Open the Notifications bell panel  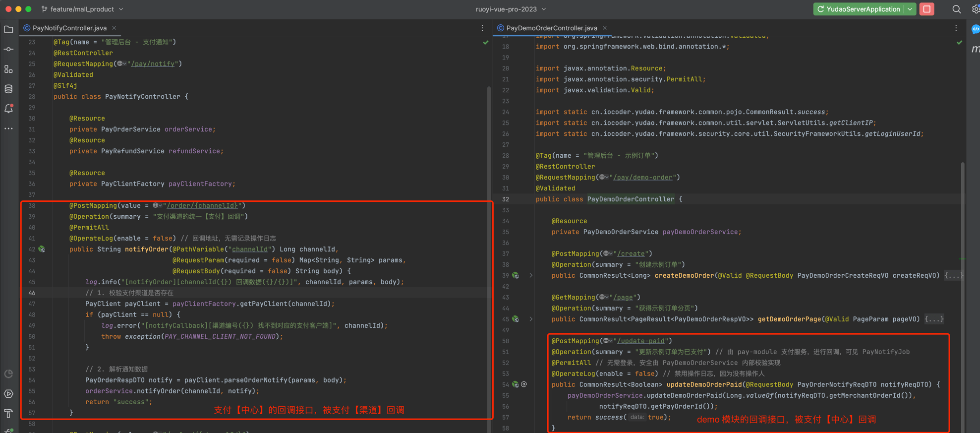[x=8, y=109]
